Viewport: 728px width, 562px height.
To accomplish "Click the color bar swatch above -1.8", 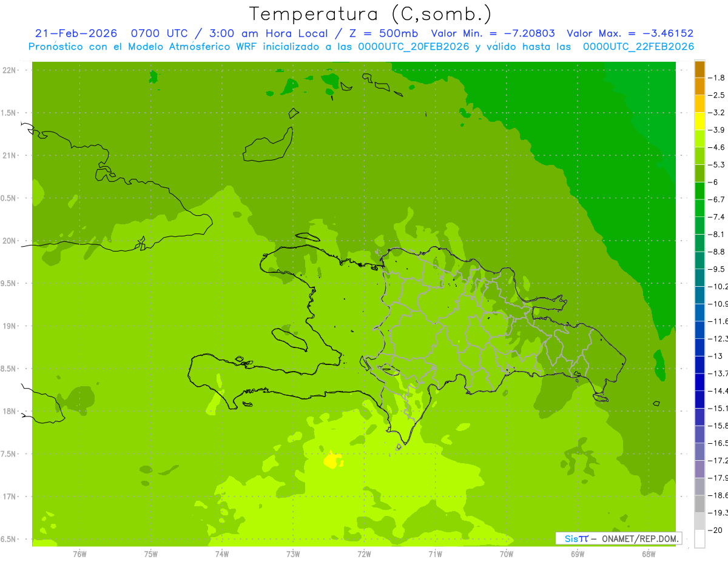I will click(x=699, y=69).
